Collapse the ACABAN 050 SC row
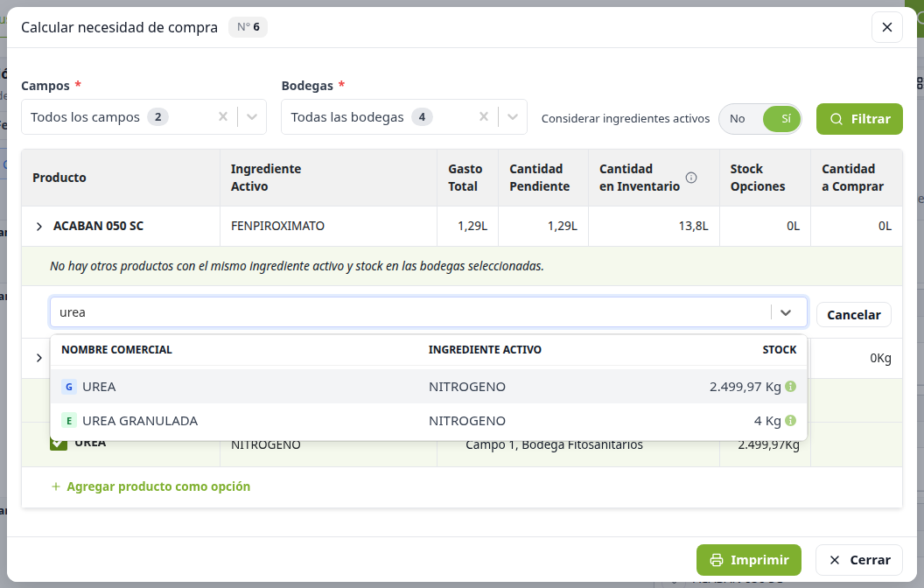Image resolution: width=924 pixels, height=588 pixels. coord(38,227)
